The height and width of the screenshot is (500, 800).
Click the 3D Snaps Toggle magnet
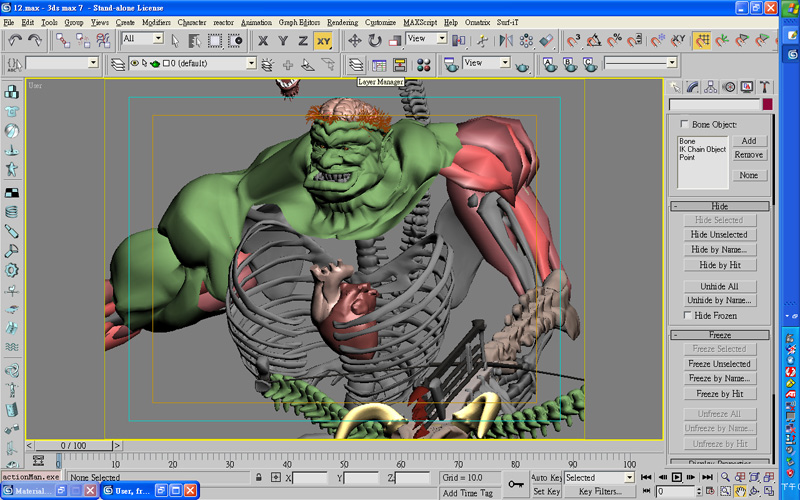pos(573,40)
